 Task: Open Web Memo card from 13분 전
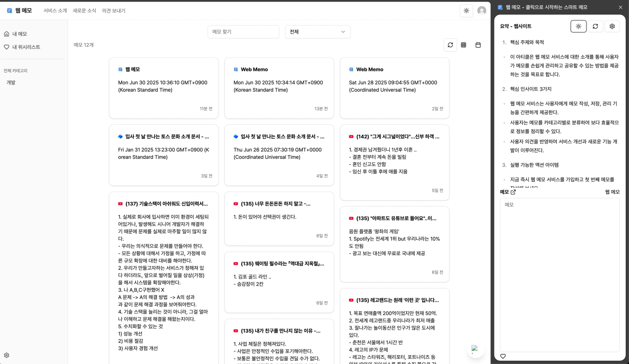click(279, 88)
